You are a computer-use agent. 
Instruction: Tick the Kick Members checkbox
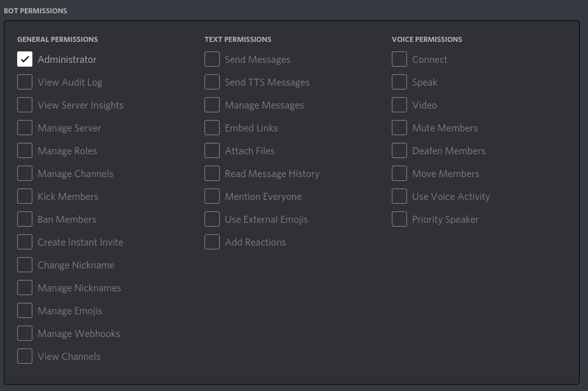25,197
